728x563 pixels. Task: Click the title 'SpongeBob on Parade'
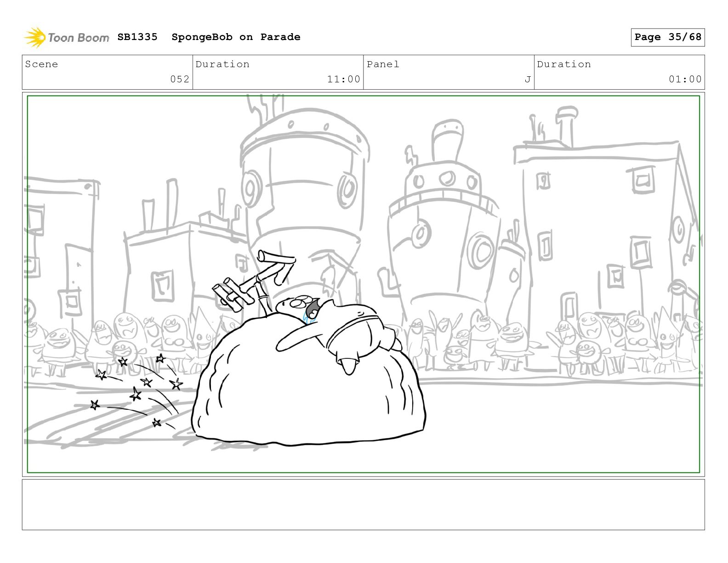236,37
